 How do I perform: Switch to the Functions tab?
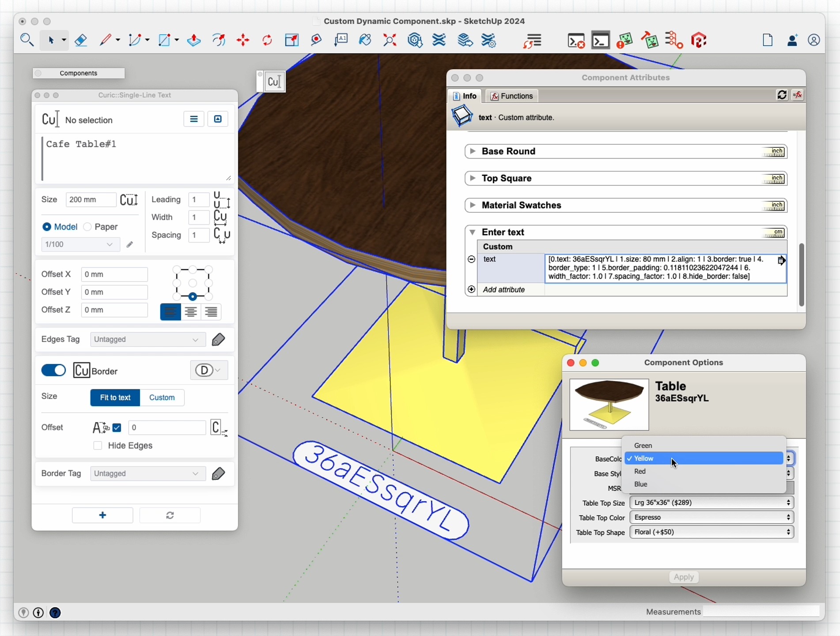pos(512,96)
